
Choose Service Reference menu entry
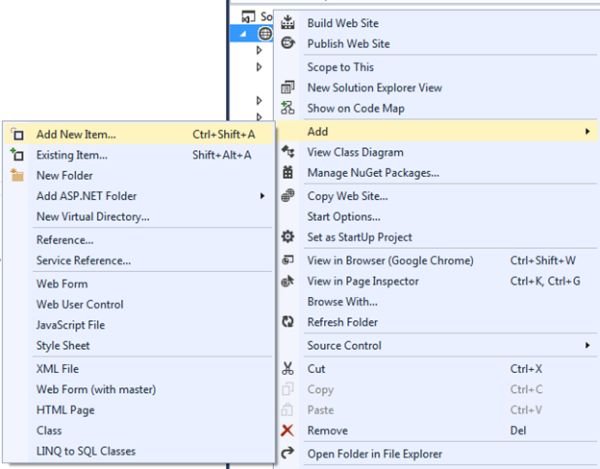pyautogui.click(x=84, y=261)
